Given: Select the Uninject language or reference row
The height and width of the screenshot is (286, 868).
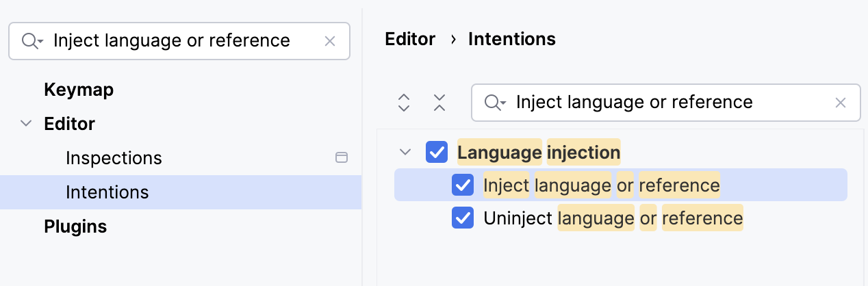Looking at the screenshot, I should tap(613, 219).
